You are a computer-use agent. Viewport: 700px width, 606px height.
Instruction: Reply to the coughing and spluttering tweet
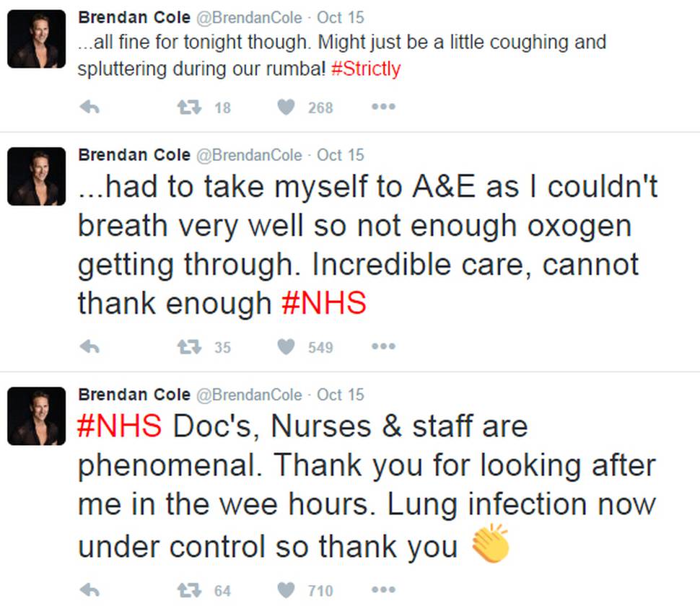89,107
